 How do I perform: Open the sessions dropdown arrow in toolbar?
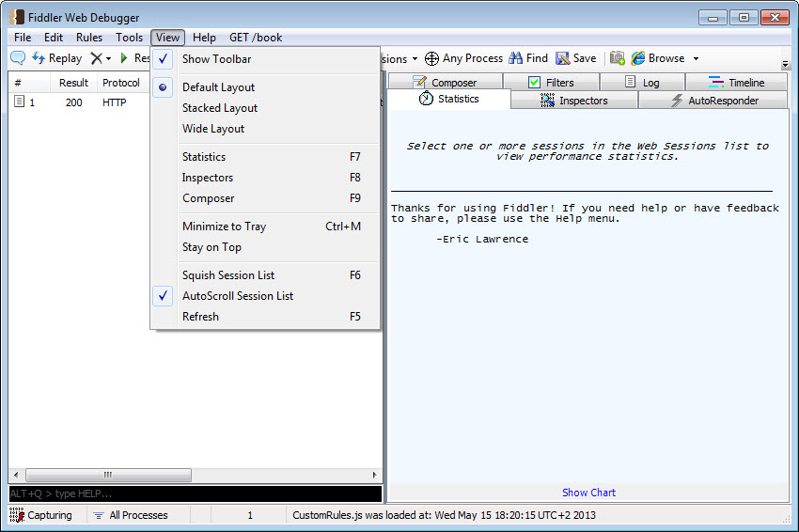(415, 58)
